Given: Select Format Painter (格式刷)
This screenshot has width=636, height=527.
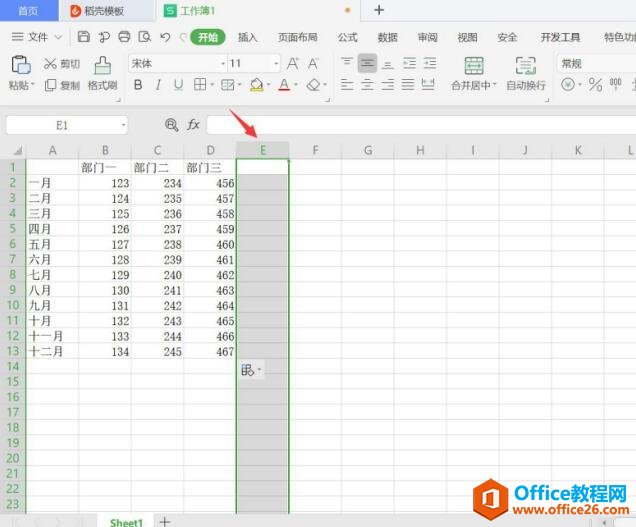Looking at the screenshot, I should point(103,73).
